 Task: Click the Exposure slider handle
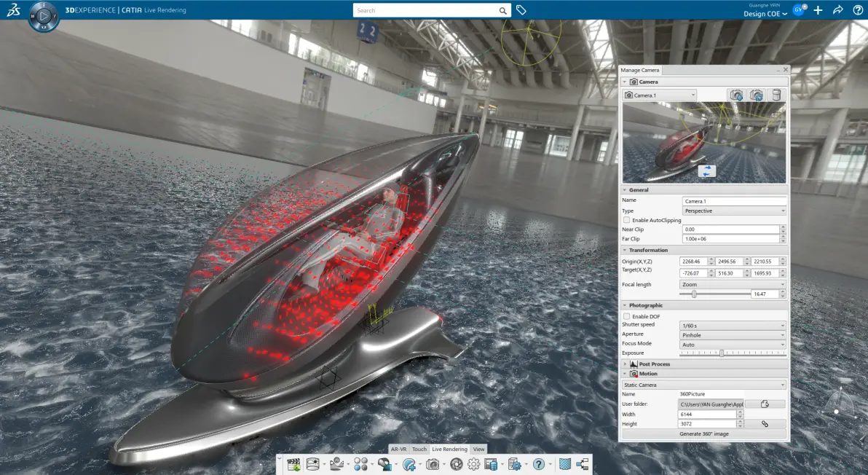coord(722,353)
